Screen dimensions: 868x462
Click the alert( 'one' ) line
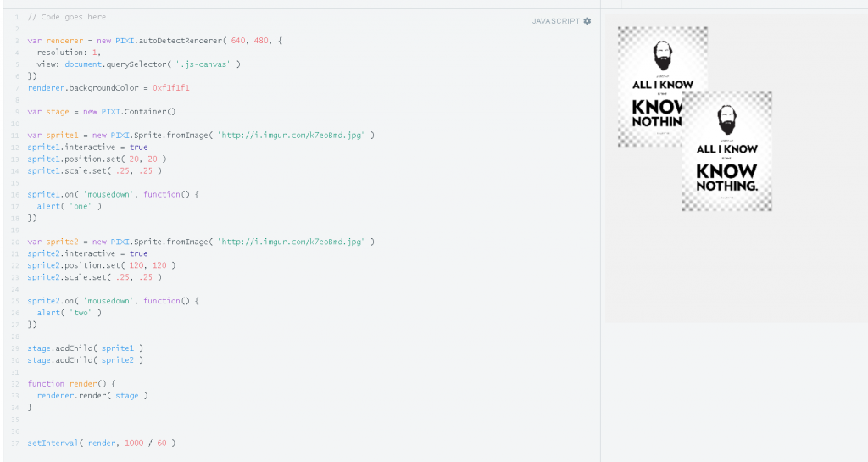70,206
